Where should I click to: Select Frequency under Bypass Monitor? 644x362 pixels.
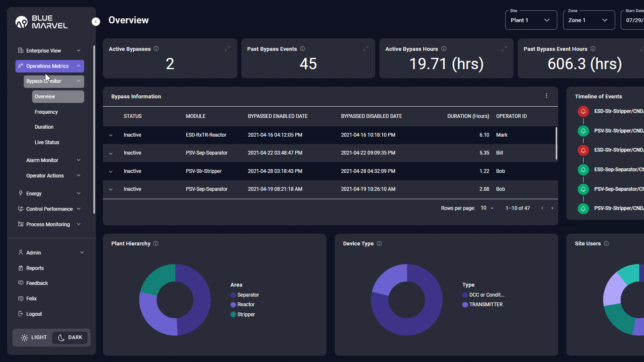46,112
